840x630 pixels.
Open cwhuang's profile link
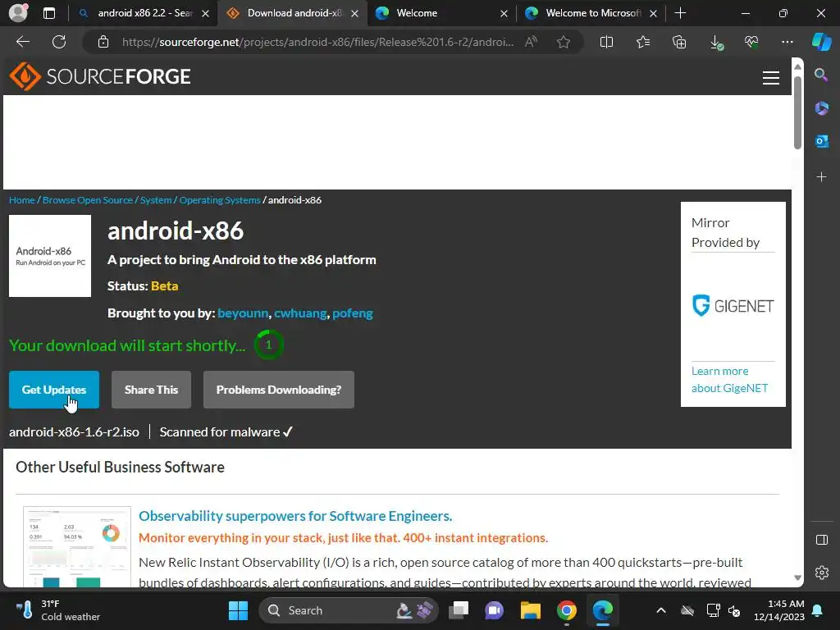point(300,313)
